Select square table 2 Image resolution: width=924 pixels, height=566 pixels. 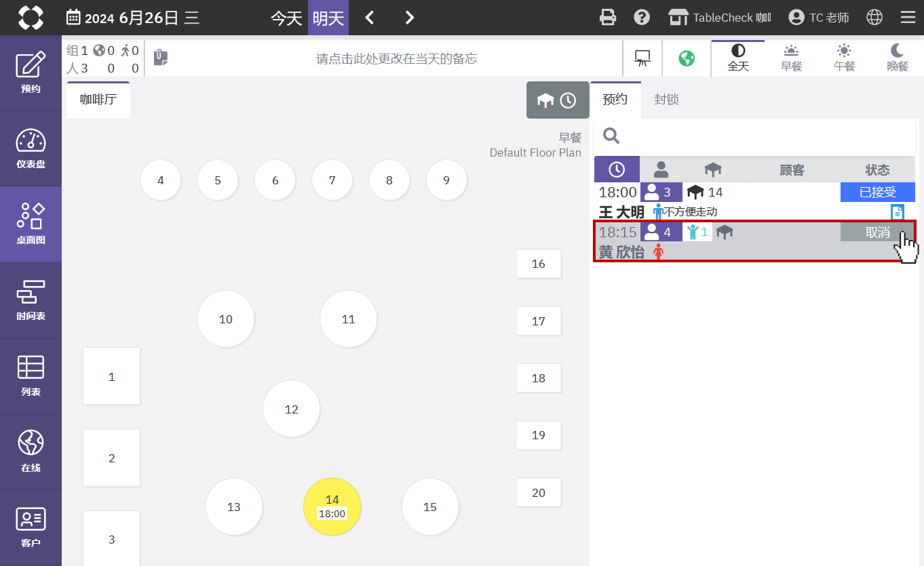pos(111,458)
